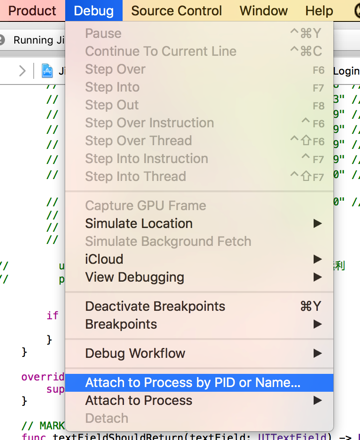Click the Swift file icon in jump bar
This screenshot has height=440, width=360.
47,71
